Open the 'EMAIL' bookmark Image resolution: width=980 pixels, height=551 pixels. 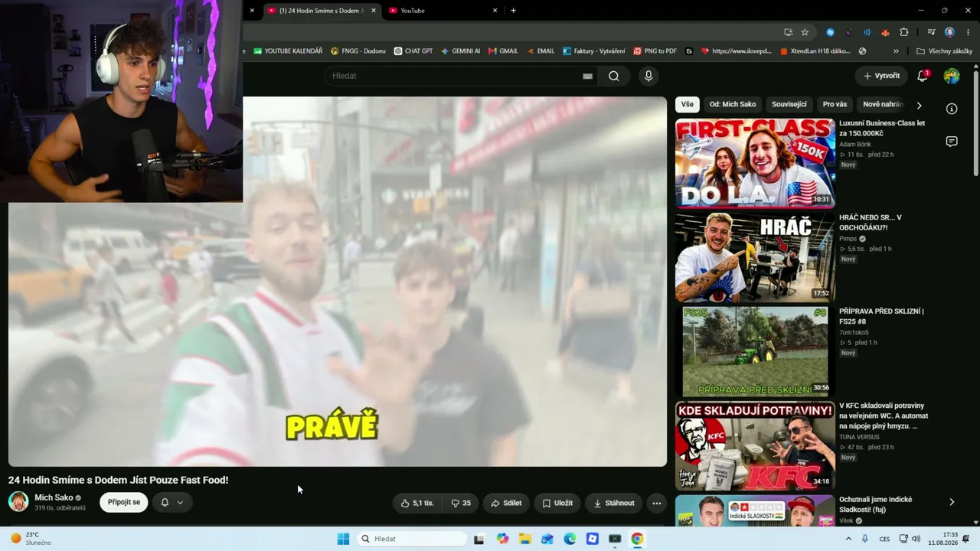pos(540,51)
